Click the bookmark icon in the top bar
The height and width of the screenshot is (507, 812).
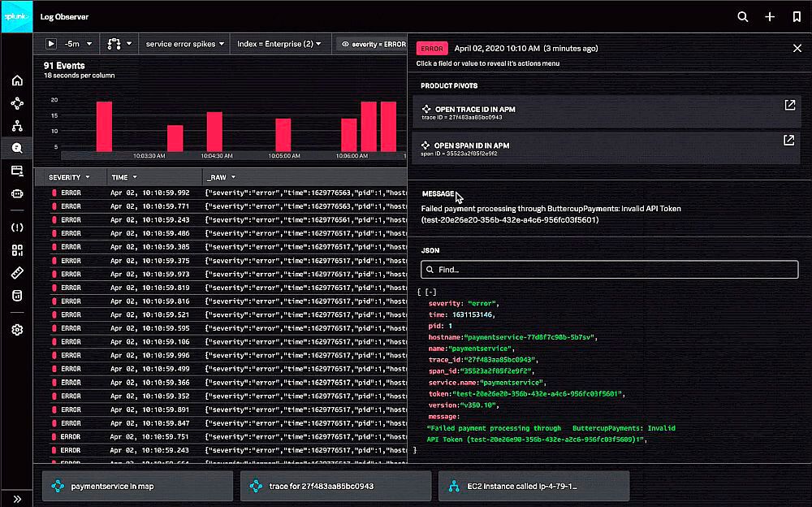pyautogui.click(x=799, y=16)
